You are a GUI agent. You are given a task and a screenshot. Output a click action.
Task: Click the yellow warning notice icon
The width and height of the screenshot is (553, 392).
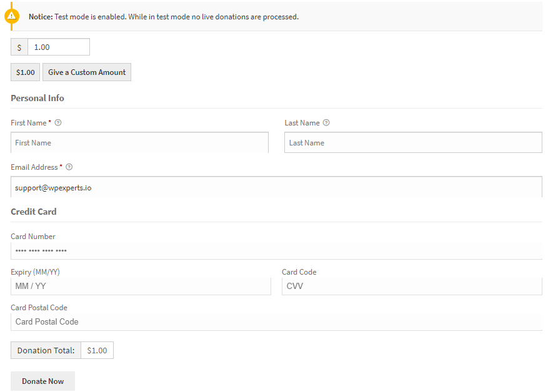[x=12, y=16]
